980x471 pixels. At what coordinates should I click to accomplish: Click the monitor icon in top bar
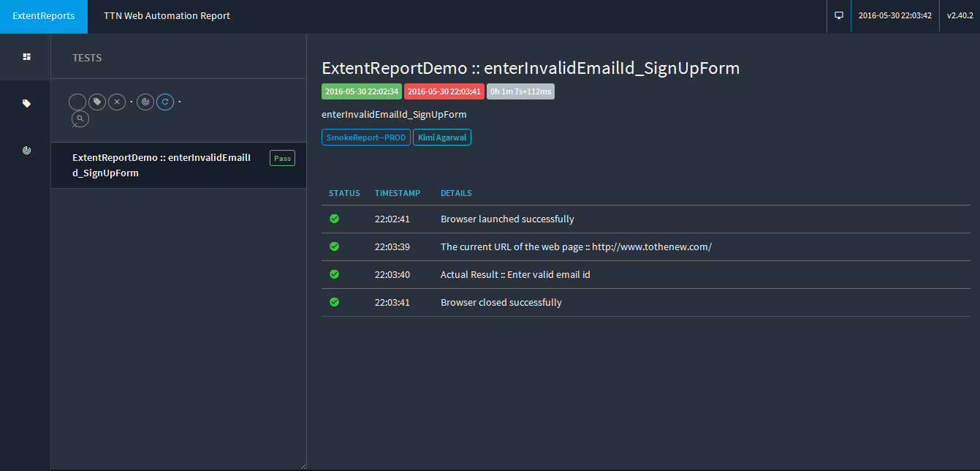pos(839,15)
